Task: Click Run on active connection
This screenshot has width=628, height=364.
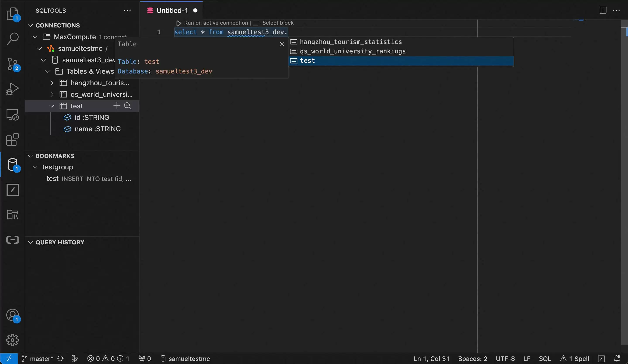Action: coord(216,23)
